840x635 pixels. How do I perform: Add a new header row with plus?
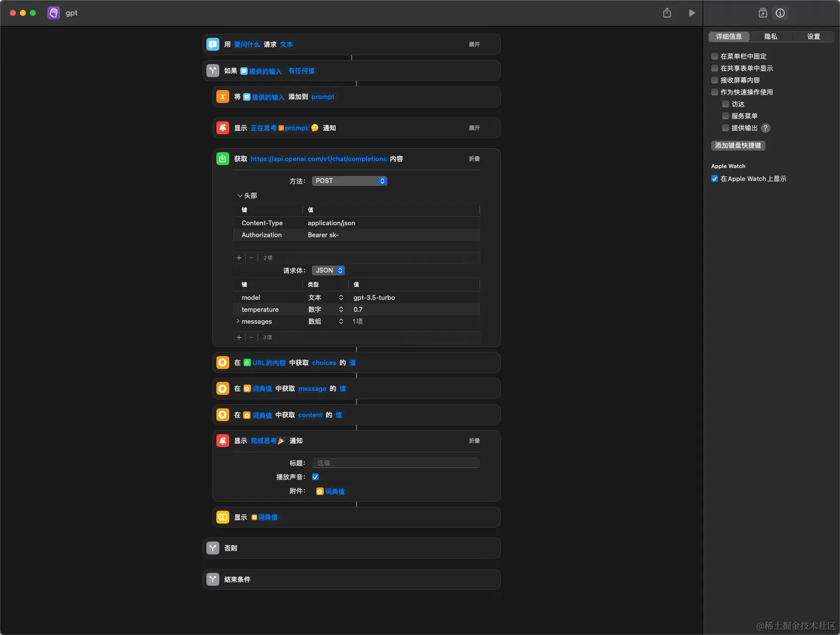pyautogui.click(x=239, y=258)
